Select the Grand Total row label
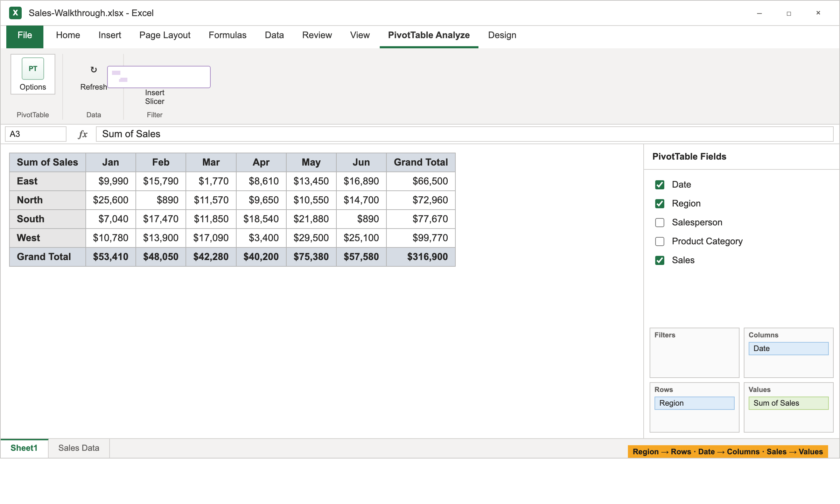 tap(48, 257)
